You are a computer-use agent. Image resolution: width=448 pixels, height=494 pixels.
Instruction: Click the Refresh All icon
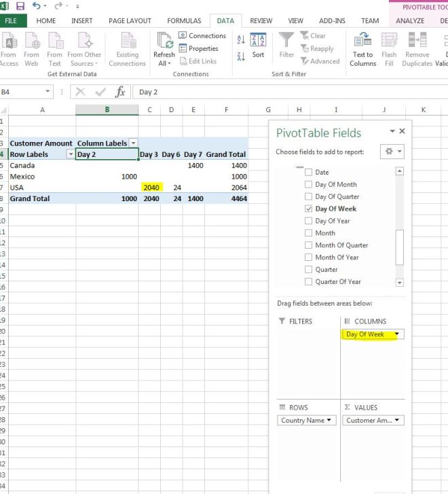click(164, 42)
